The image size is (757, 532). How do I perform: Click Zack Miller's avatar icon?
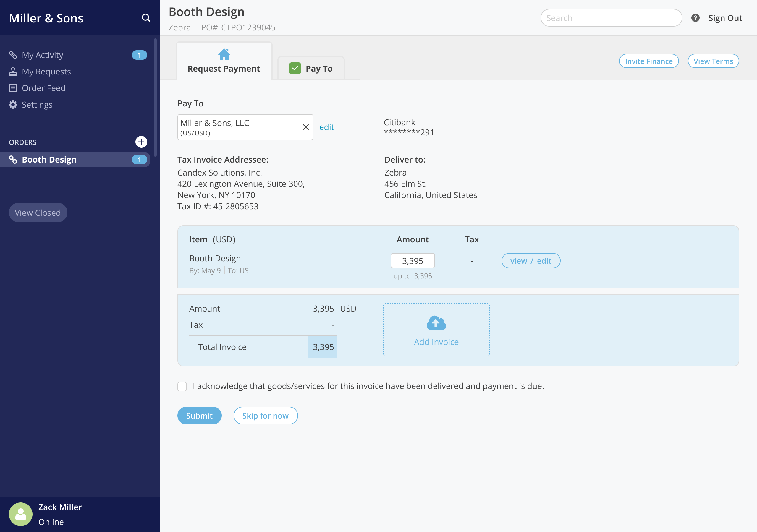pyautogui.click(x=20, y=514)
